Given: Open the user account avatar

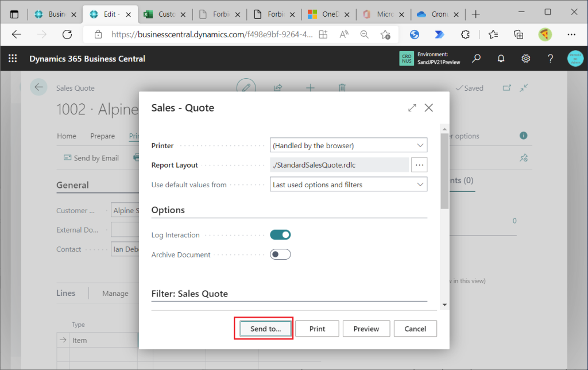Looking at the screenshot, I should tap(575, 59).
